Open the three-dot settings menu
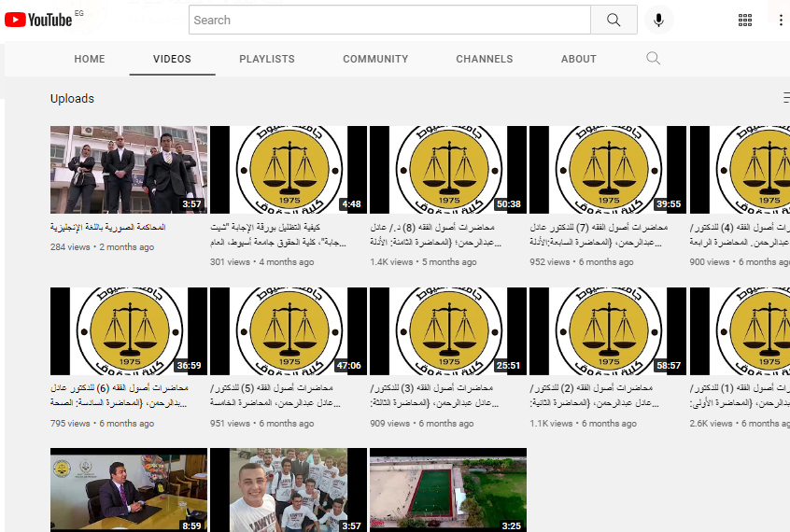The image size is (790, 532). point(781,20)
